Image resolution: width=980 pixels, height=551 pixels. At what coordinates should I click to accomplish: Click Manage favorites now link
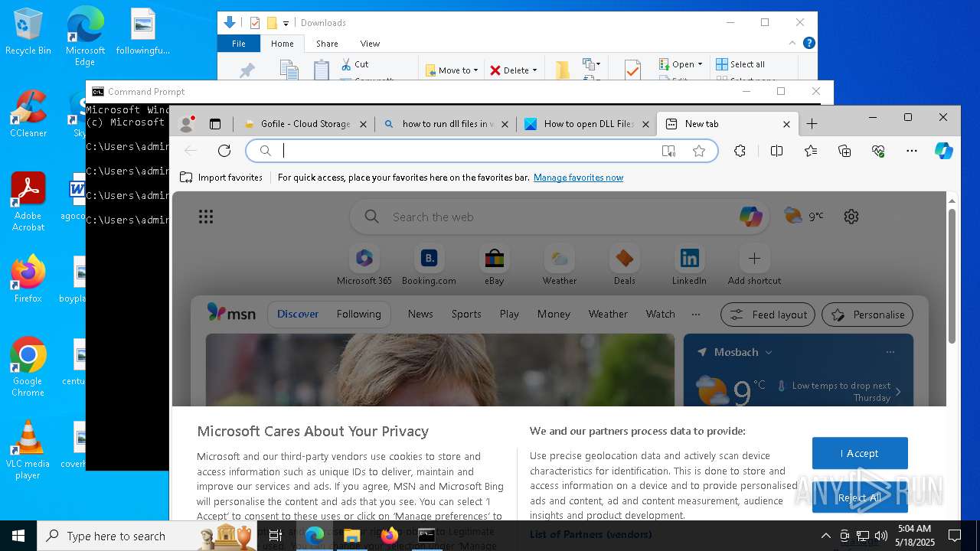click(x=578, y=178)
